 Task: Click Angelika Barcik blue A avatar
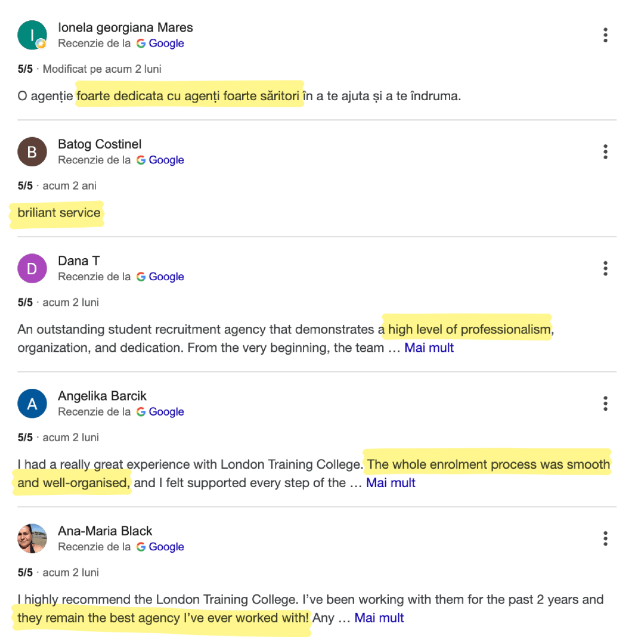[x=32, y=403]
